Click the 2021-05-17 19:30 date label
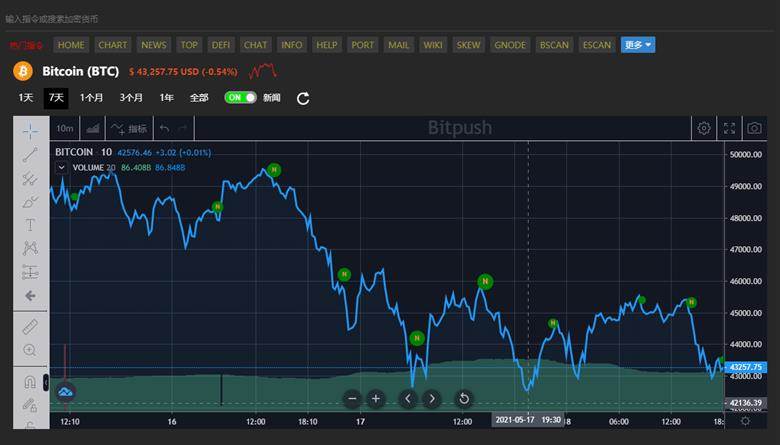 (528, 420)
